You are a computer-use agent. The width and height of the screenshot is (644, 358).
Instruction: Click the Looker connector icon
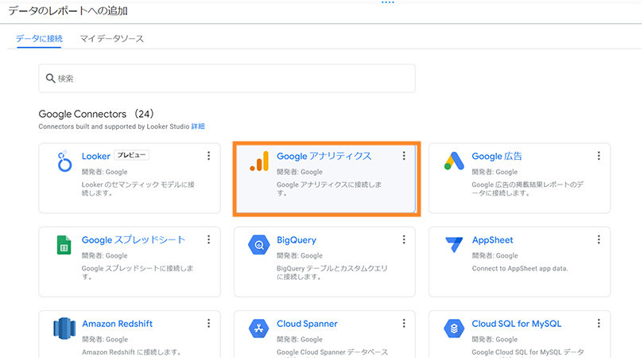64,161
